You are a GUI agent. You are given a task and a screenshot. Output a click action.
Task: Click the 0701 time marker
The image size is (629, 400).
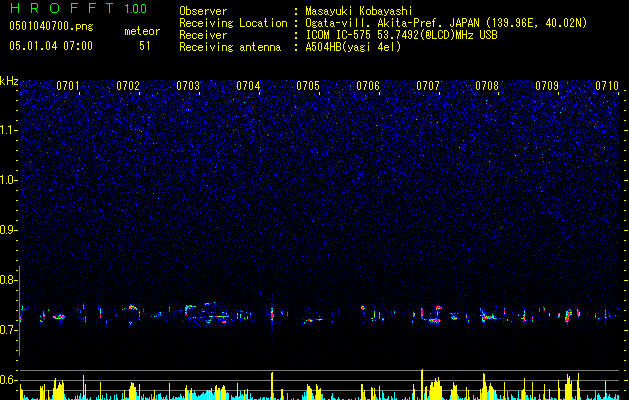(x=67, y=85)
